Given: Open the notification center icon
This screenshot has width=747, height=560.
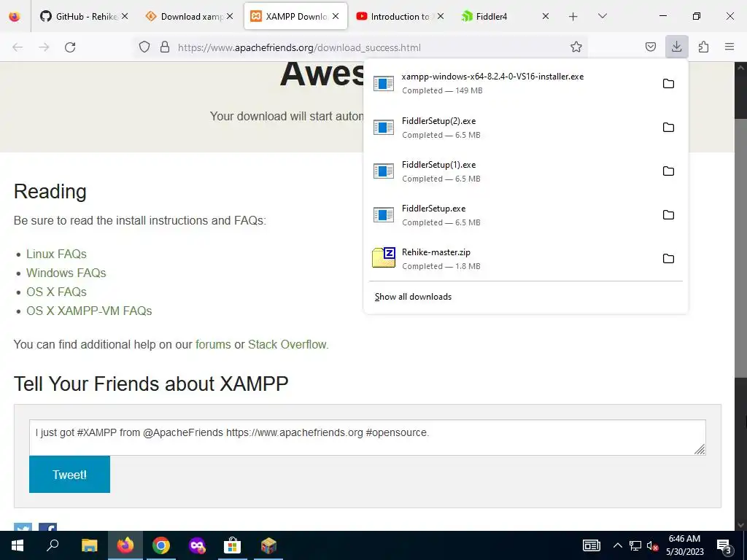Looking at the screenshot, I should 724,545.
